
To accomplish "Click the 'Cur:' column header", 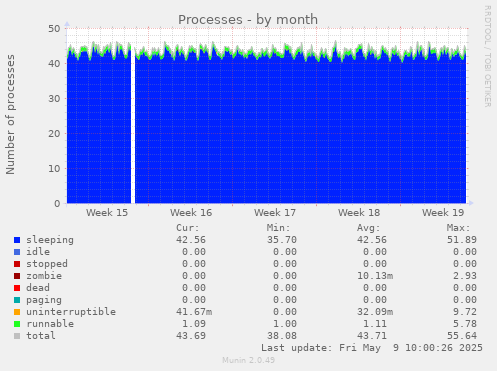I will click(x=188, y=228).
